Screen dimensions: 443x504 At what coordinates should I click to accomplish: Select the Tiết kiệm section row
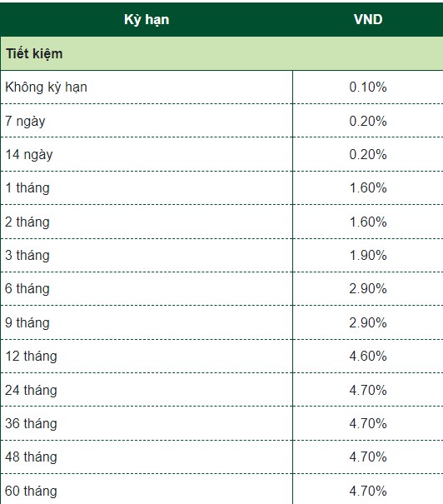point(221,53)
